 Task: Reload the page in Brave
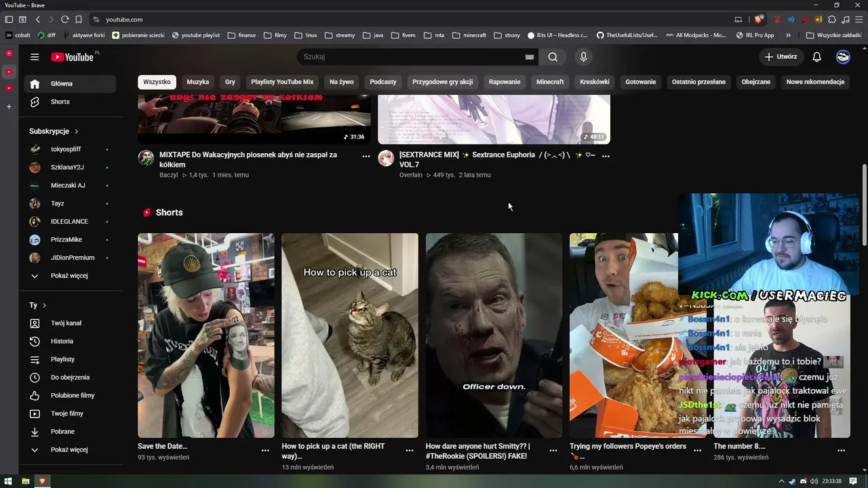(64, 20)
